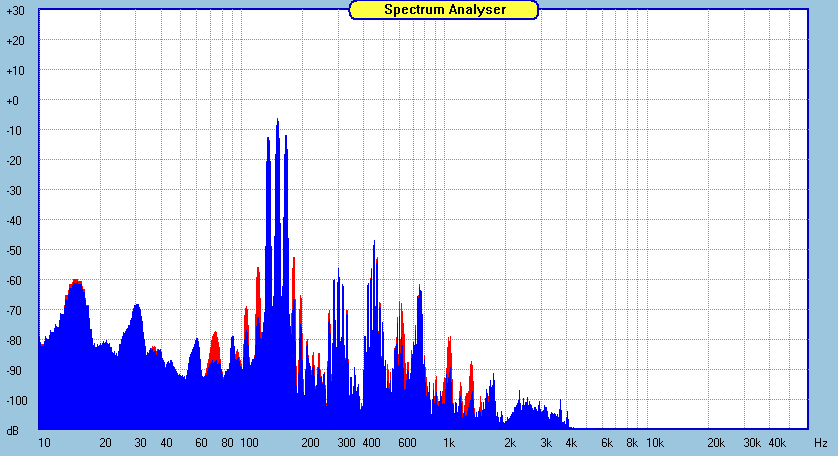Select the 40k label on frequency axis
Screen dimensions: 838x456
[777, 442]
